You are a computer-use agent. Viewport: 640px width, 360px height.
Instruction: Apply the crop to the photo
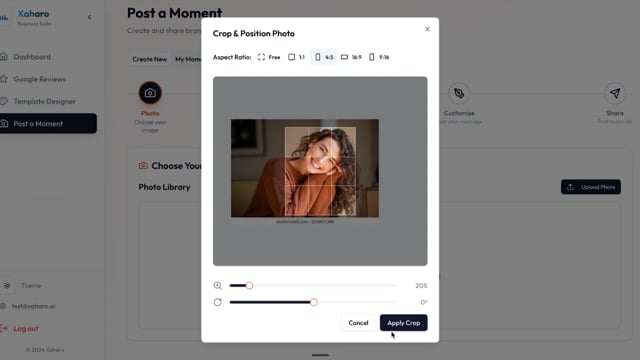(x=404, y=322)
